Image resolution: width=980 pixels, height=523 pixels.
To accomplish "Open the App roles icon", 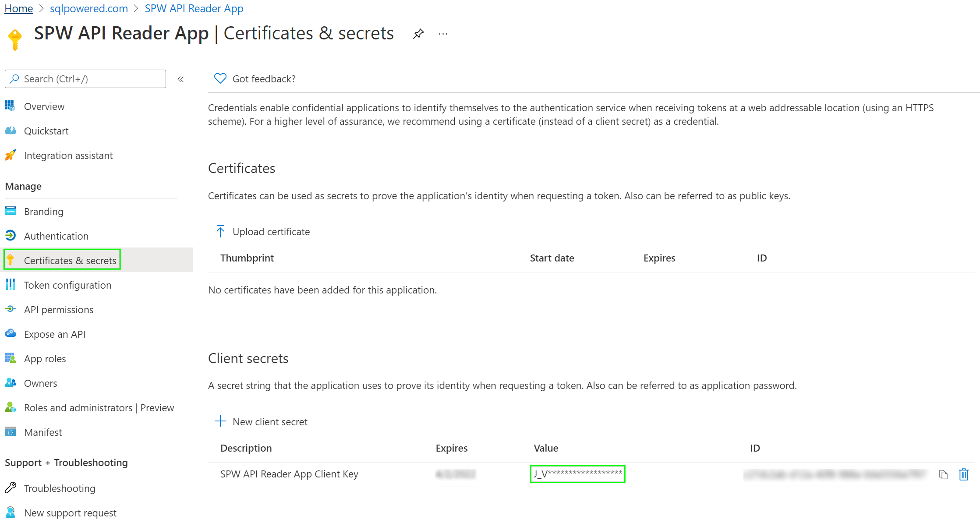I will click(x=10, y=358).
